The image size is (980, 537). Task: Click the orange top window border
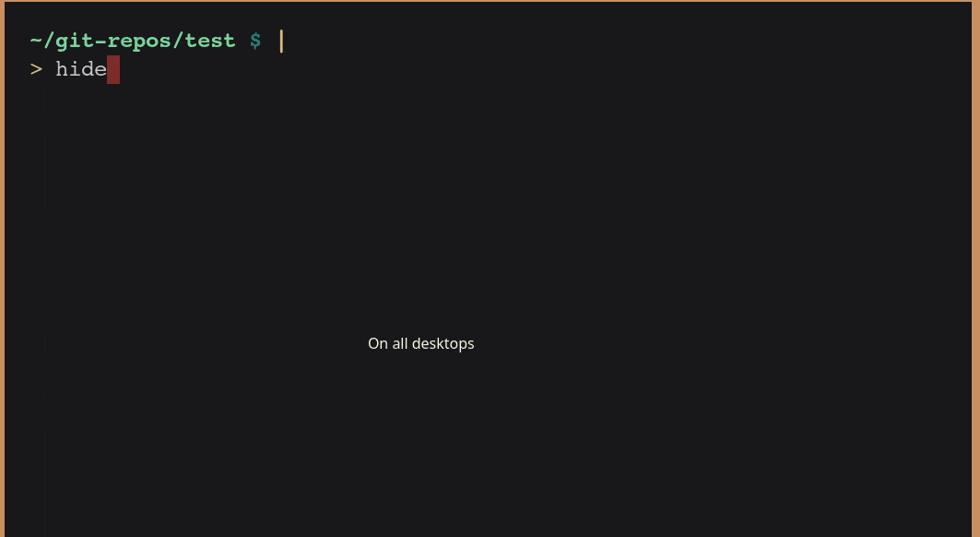[x=489, y=1]
